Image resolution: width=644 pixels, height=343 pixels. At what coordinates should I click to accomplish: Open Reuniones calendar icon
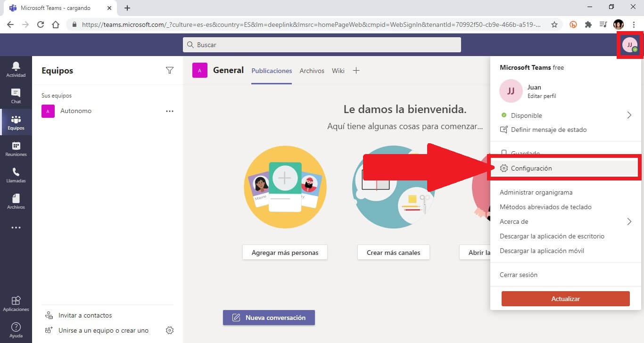(x=16, y=148)
